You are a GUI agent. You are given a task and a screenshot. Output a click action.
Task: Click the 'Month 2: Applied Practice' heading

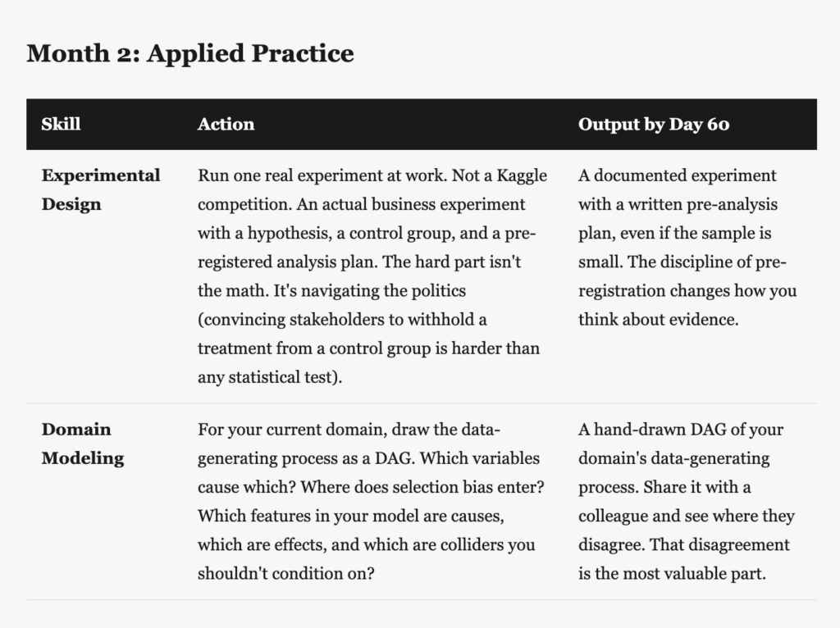[x=190, y=53]
